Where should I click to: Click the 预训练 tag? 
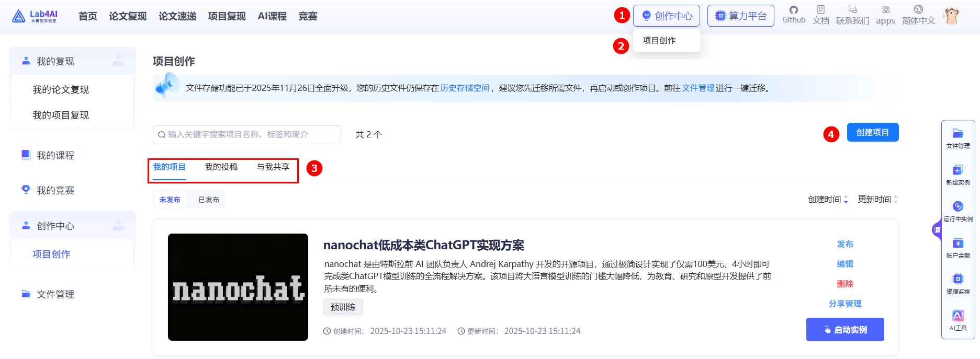[x=343, y=307]
